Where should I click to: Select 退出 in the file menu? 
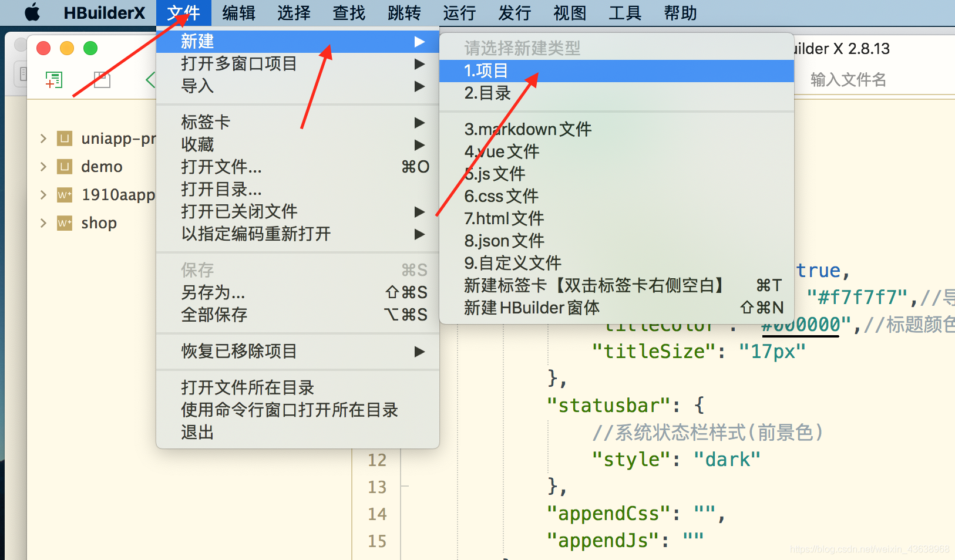point(298,432)
